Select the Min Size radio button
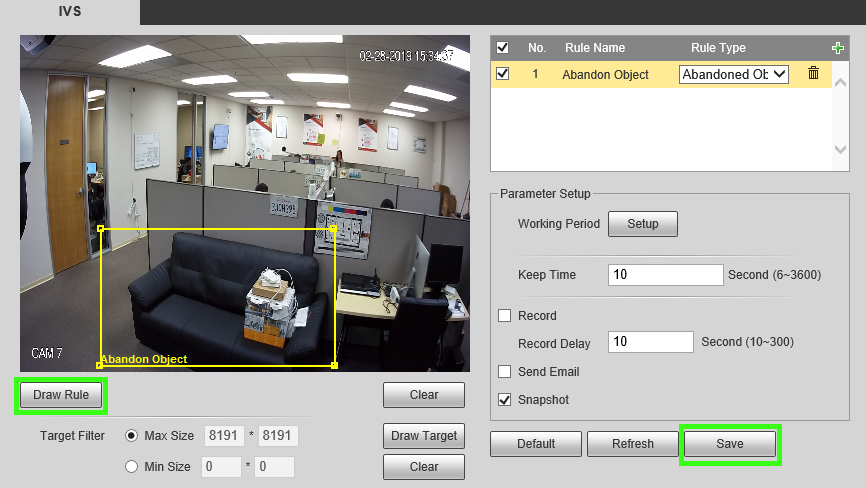 pyautogui.click(x=131, y=466)
